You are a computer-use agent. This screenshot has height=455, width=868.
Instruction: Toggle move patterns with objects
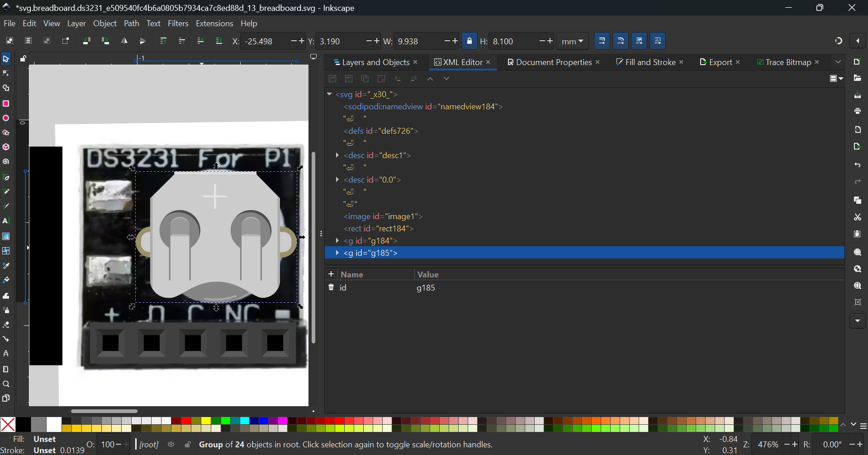click(658, 41)
